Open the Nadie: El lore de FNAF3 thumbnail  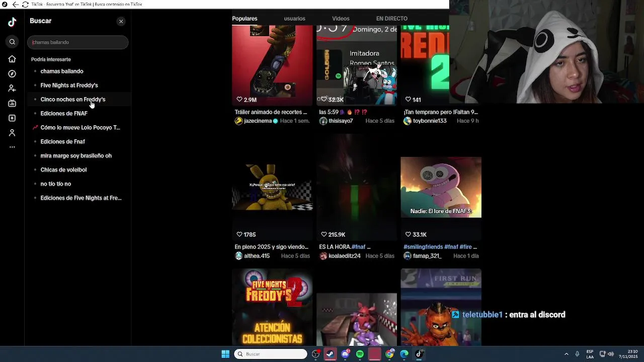441,187
